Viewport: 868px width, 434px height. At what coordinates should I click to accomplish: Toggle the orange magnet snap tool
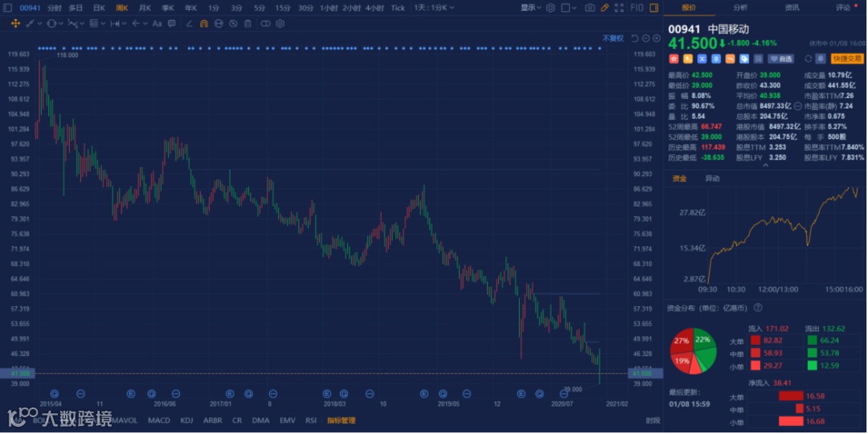(203, 24)
